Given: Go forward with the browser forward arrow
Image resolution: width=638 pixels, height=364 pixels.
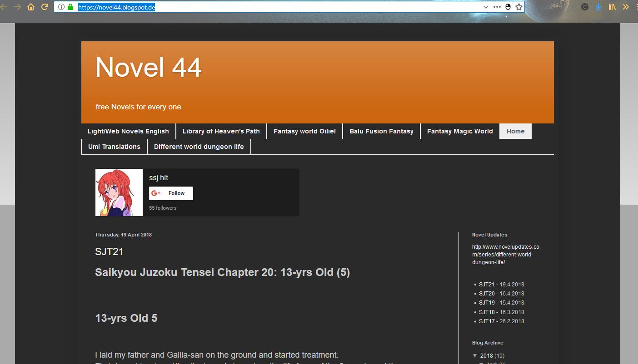Looking at the screenshot, I should click(x=17, y=7).
